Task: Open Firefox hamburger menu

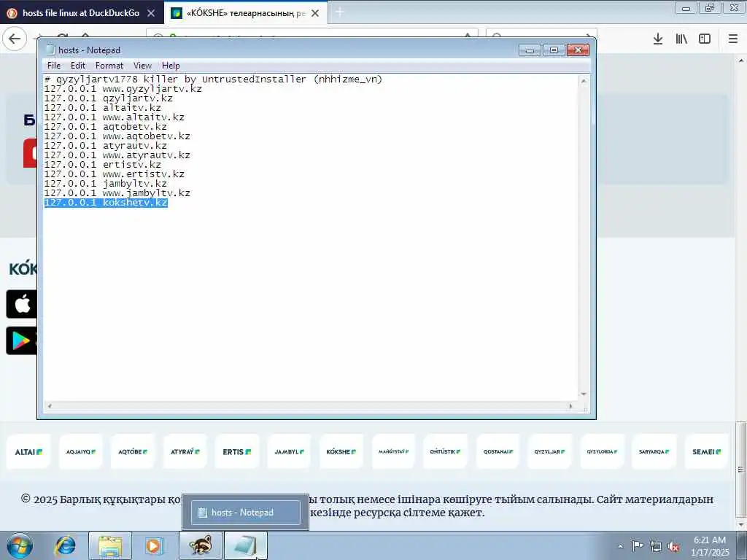Action: point(733,39)
